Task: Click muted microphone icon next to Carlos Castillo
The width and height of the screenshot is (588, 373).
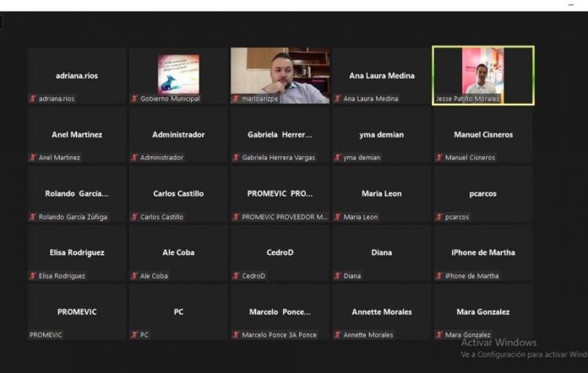Action: tap(134, 217)
